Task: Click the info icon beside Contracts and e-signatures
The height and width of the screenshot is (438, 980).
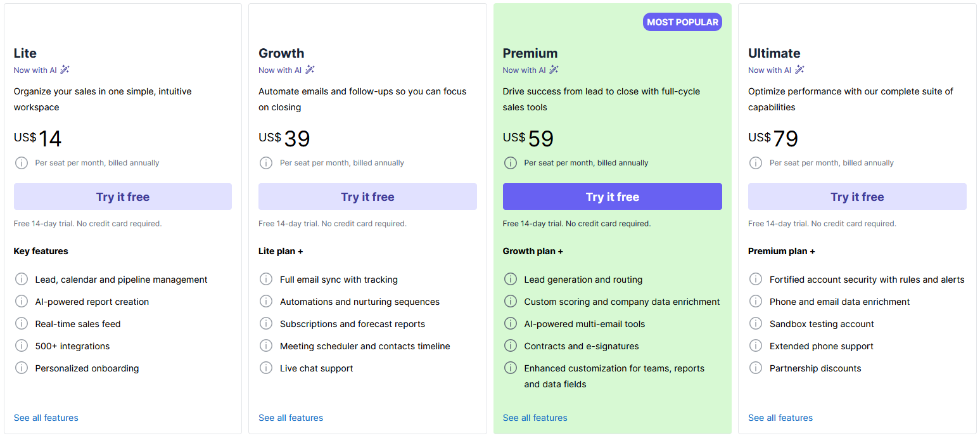Action: [511, 346]
